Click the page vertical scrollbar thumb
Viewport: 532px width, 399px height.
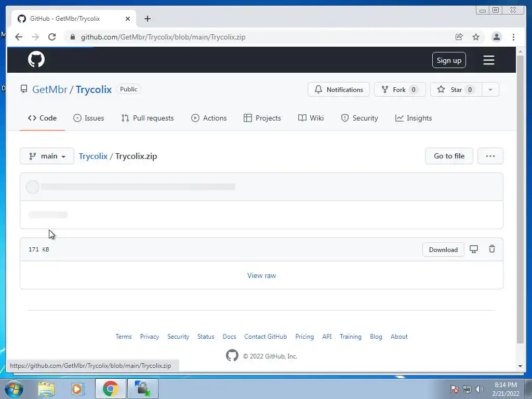tap(520, 199)
